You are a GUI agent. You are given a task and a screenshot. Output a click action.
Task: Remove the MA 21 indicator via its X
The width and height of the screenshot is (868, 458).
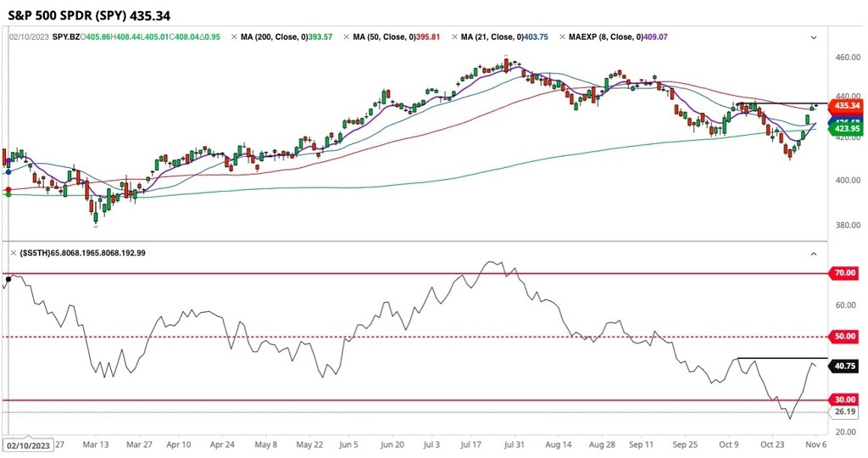coord(455,37)
